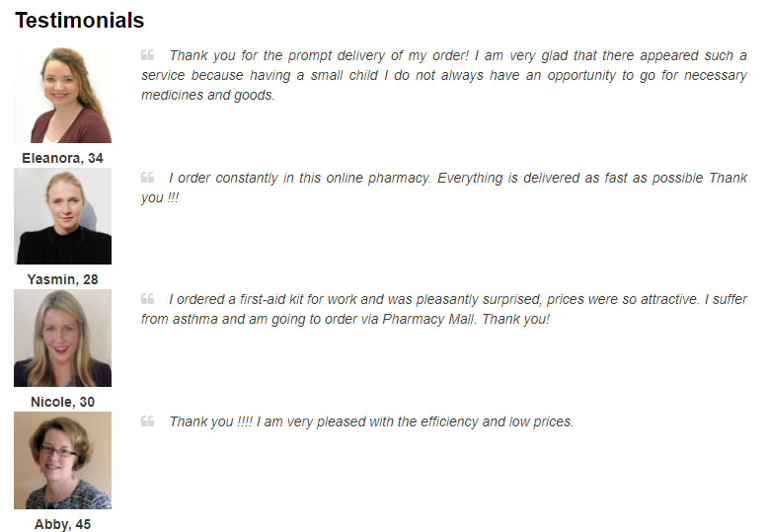The width and height of the screenshot is (769, 532).
Task: Select the name label Abby, 45
Action: coord(63,524)
